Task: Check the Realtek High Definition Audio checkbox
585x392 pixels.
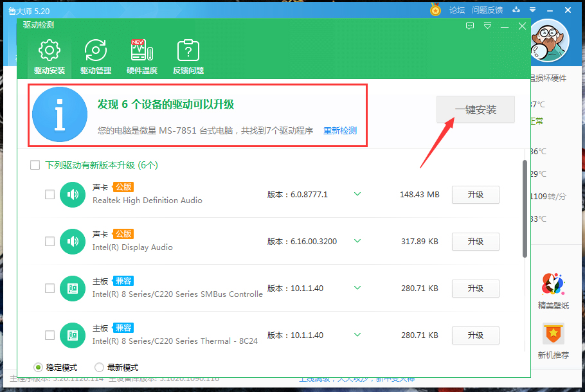Action: tap(50, 194)
